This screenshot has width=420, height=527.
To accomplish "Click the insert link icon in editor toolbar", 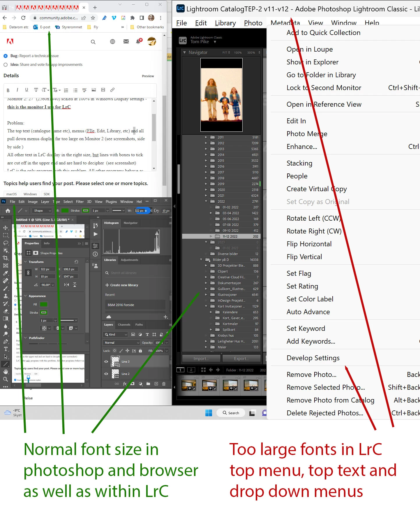I will pos(112,90).
